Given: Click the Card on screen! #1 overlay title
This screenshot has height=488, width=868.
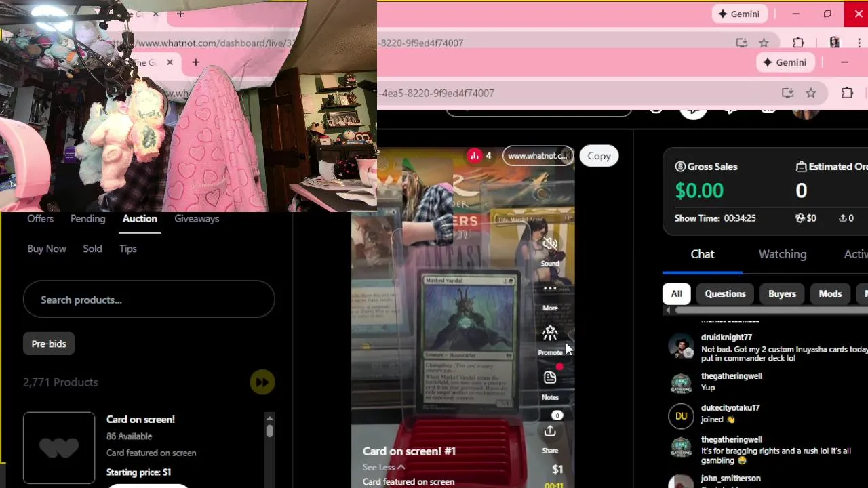Looking at the screenshot, I should point(409,451).
